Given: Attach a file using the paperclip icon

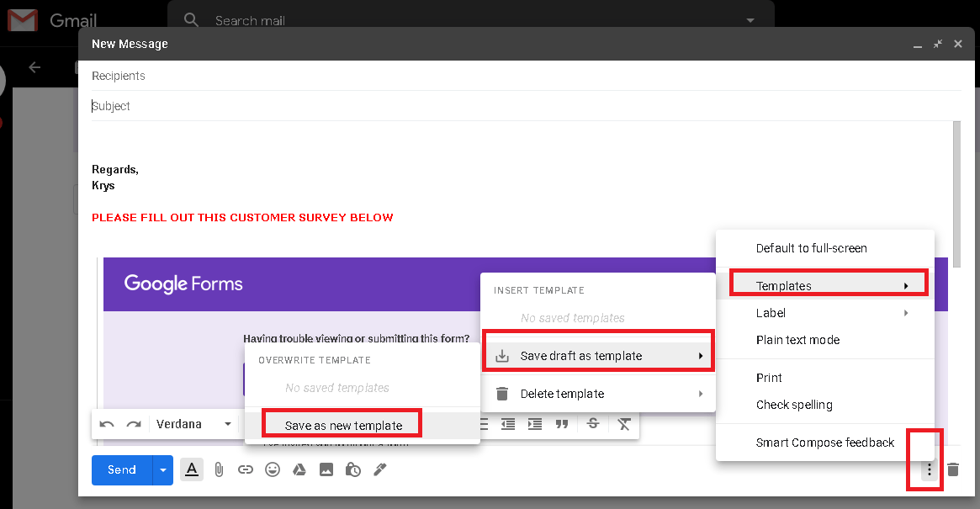Looking at the screenshot, I should (x=219, y=469).
